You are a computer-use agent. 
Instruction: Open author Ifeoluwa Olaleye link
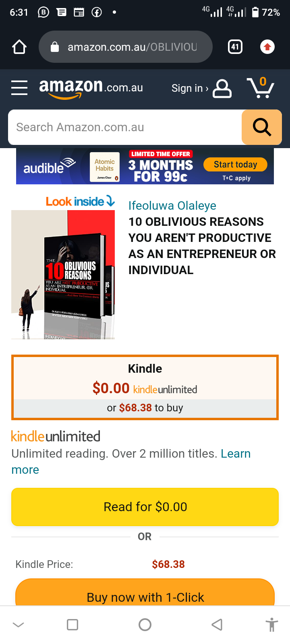pyautogui.click(x=172, y=206)
